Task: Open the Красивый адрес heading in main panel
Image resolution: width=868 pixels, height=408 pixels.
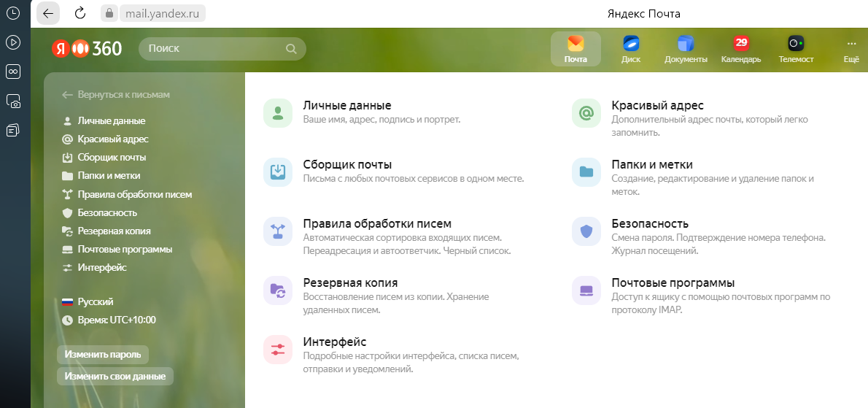Action: click(x=658, y=105)
